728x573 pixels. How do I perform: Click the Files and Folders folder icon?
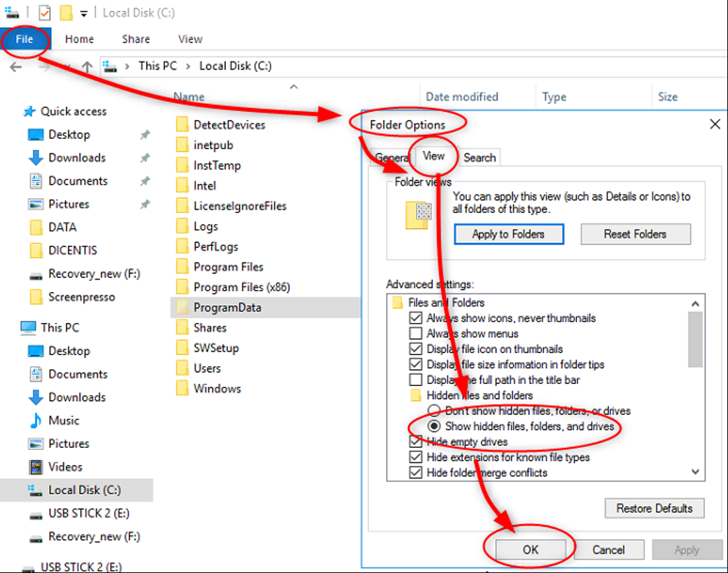(x=398, y=303)
